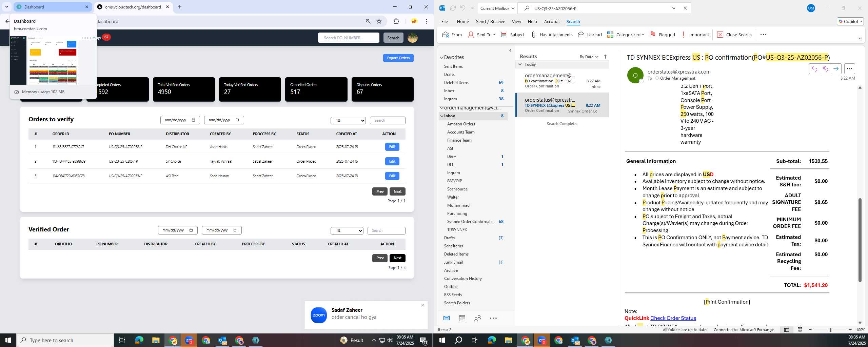Click Chrome zoom magnifier icon in address bar
Image resolution: width=868 pixels, height=347 pixels.
pyautogui.click(x=368, y=21)
